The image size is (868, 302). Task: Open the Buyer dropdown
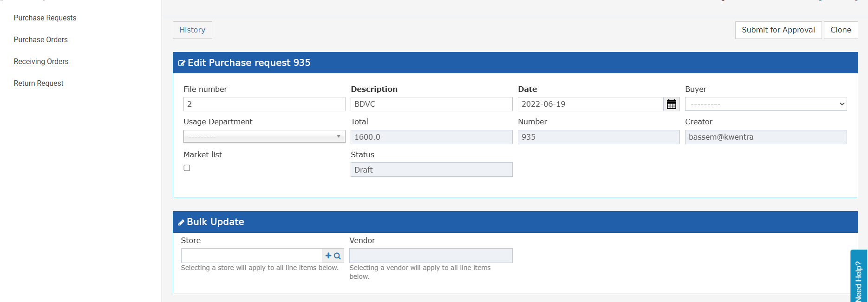tap(766, 104)
